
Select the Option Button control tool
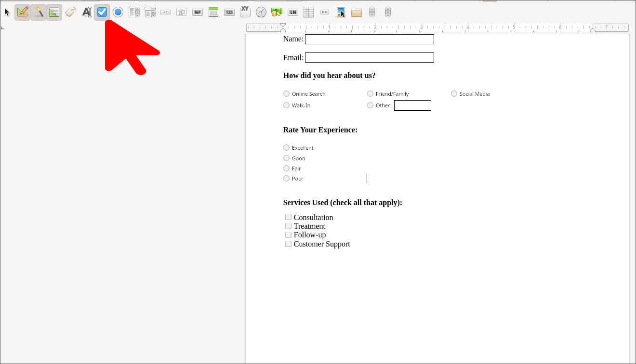118,12
